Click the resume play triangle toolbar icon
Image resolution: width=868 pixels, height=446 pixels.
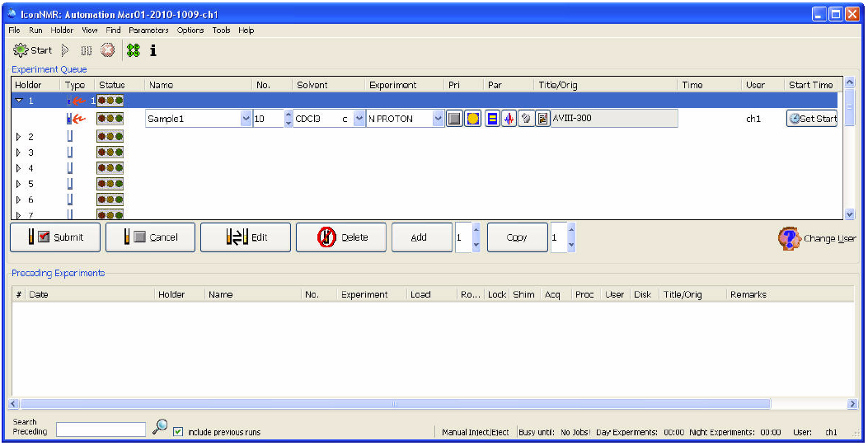(x=65, y=50)
